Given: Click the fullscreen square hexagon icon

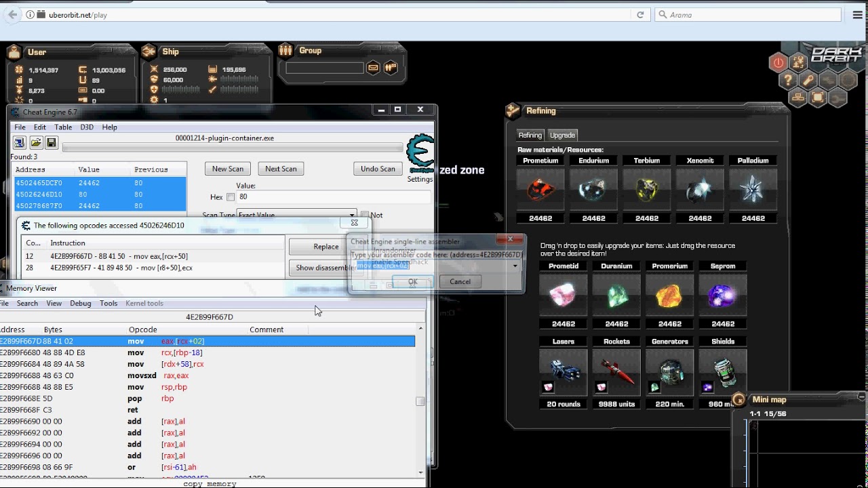Looking at the screenshot, I should (x=818, y=98).
